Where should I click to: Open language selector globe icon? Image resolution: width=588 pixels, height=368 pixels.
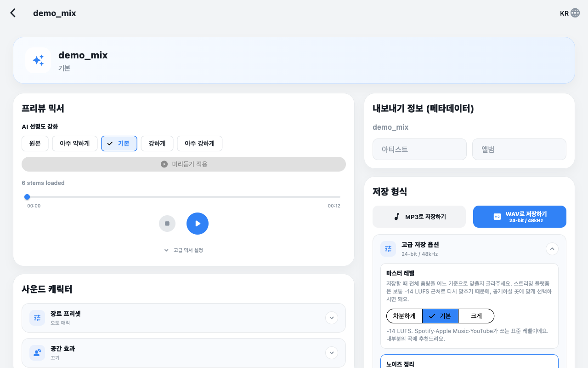point(575,13)
